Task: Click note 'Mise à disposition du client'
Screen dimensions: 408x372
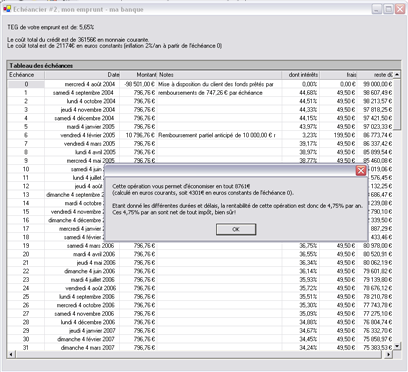Action: coord(216,84)
